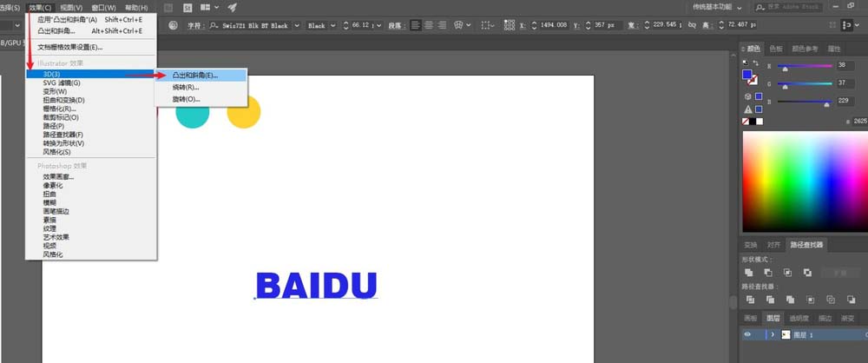Adjust the R color slider
This screenshot has width=868, height=363.
(x=805, y=66)
